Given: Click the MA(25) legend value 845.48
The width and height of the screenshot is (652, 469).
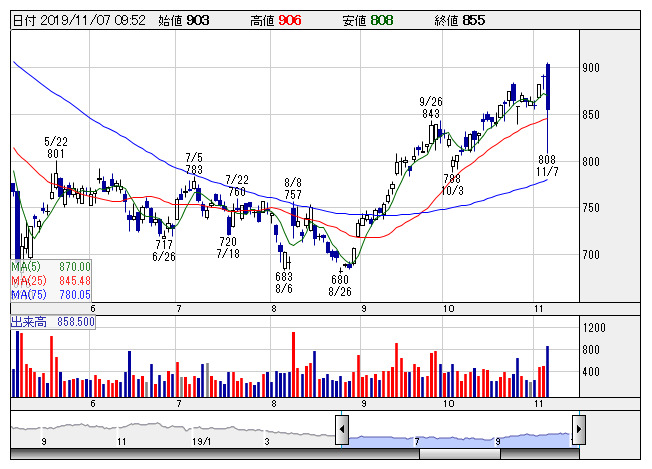Looking at the screenshot, I should [74, 281].
